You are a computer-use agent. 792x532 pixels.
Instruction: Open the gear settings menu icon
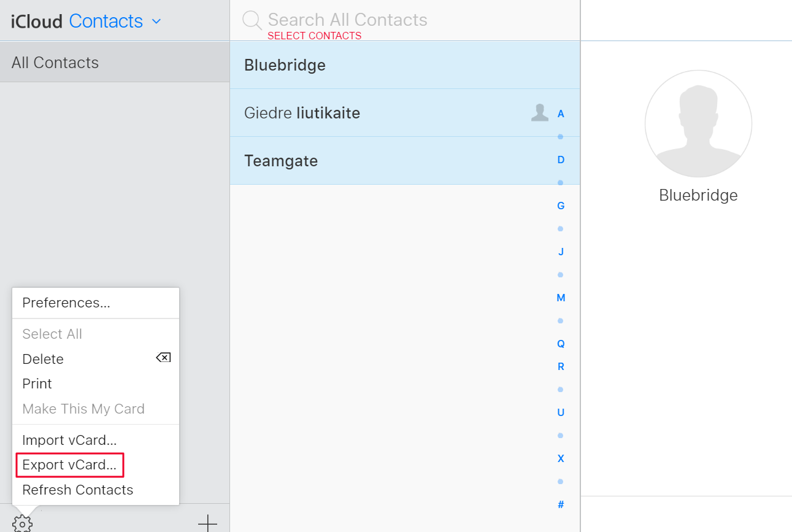coord(23,523)
